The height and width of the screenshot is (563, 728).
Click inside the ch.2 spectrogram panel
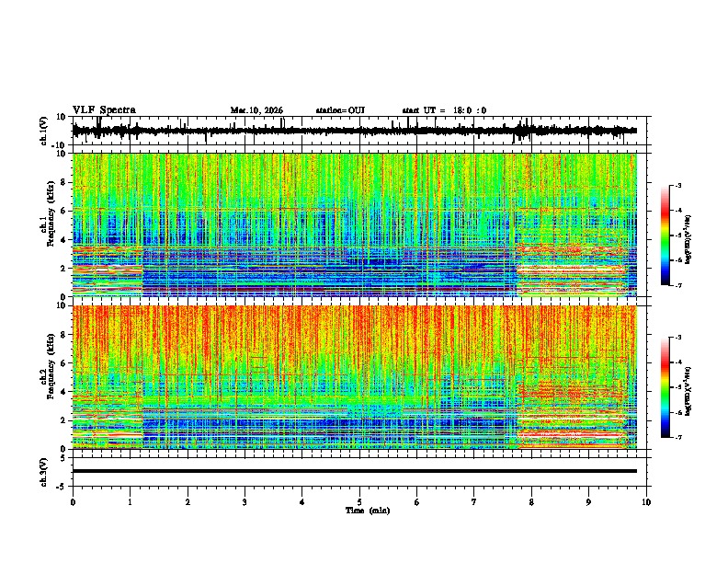[x=355, y=377]
